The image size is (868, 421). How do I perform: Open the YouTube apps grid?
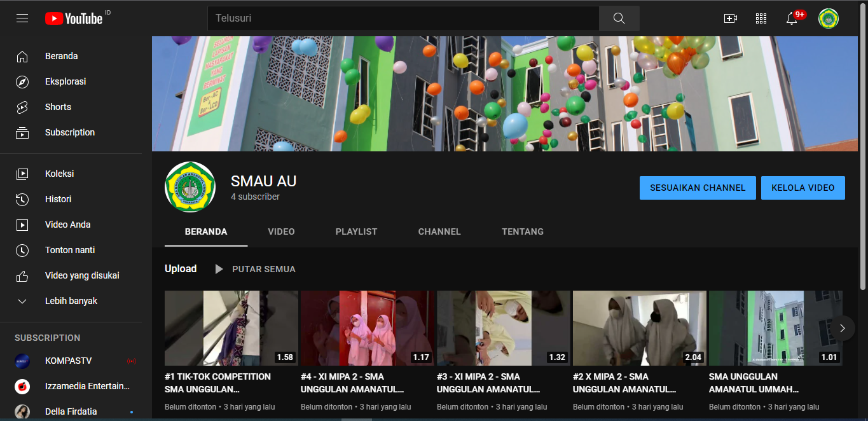[761, 18]
